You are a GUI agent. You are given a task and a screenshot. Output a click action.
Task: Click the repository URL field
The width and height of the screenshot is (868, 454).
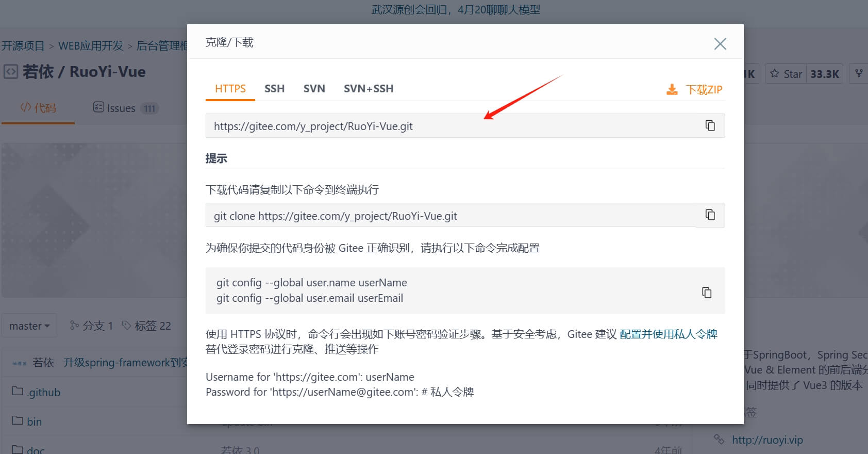click(465, 125)
